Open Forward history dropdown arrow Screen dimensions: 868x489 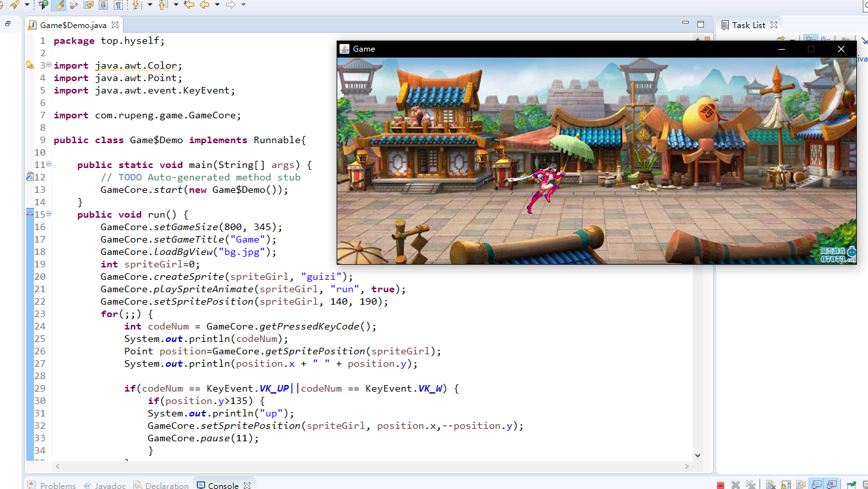(243, 5)
